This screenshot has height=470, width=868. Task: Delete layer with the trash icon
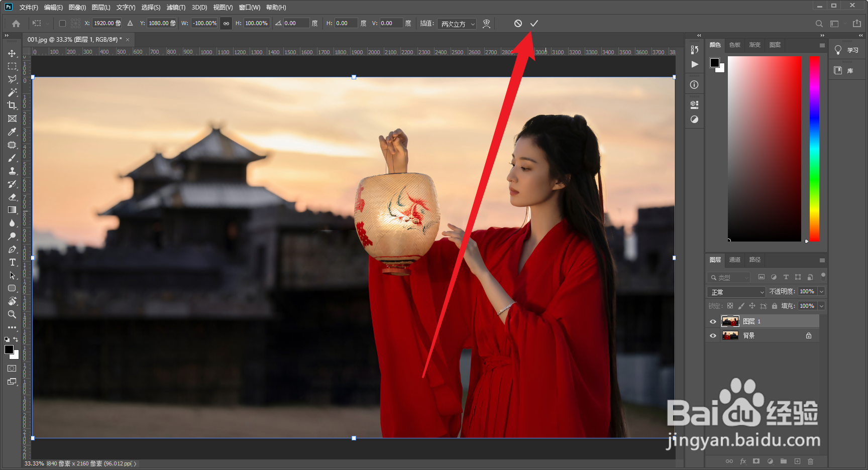pyautogui.click(x=810, y=461)
